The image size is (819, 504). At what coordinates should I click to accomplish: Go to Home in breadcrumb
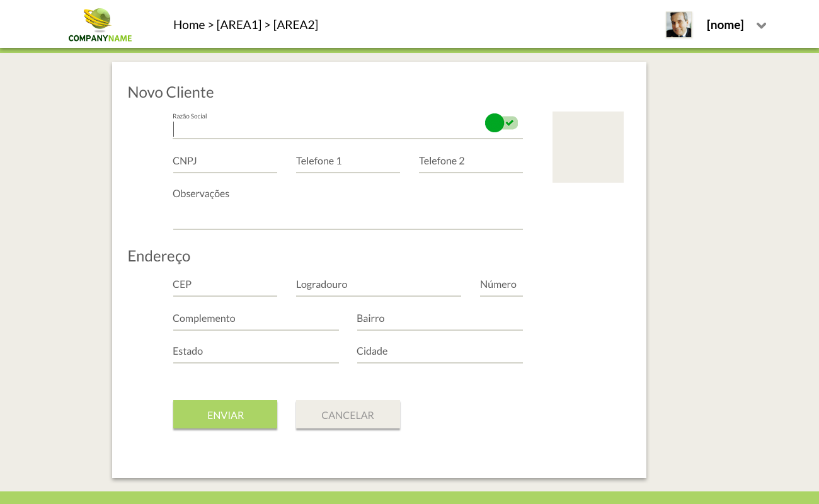(188, 25)
